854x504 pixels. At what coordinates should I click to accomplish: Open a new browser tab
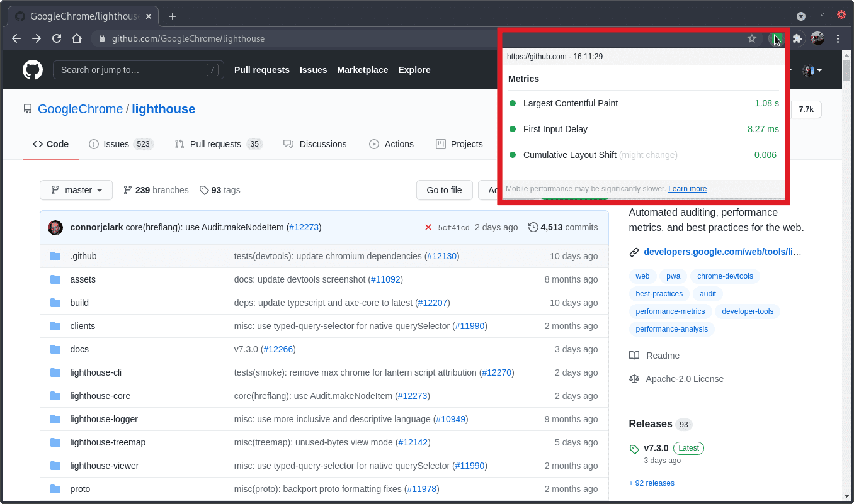[x=173, y=16]
